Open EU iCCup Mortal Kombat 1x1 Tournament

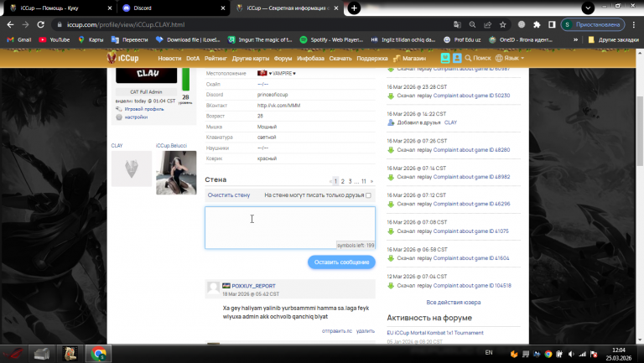[435, 333]
